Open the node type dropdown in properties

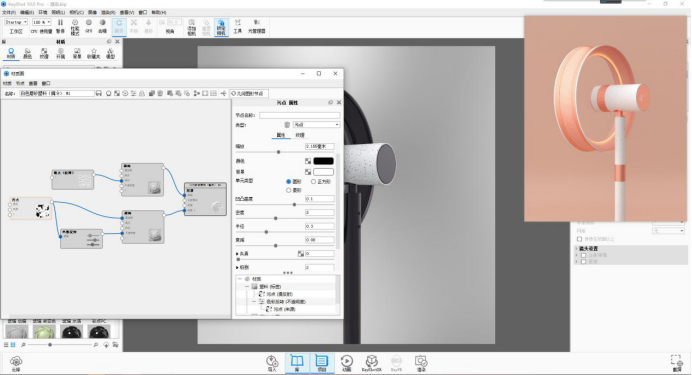tap(316, 125)
